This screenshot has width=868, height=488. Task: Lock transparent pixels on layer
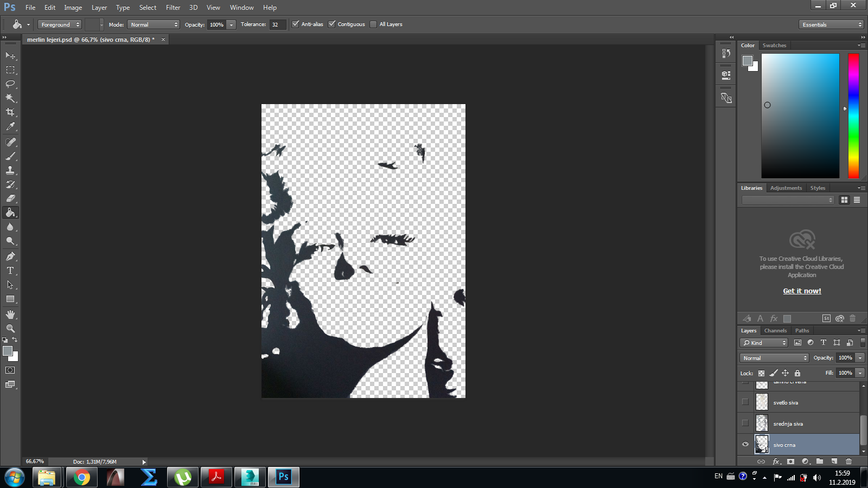[761, 373]
